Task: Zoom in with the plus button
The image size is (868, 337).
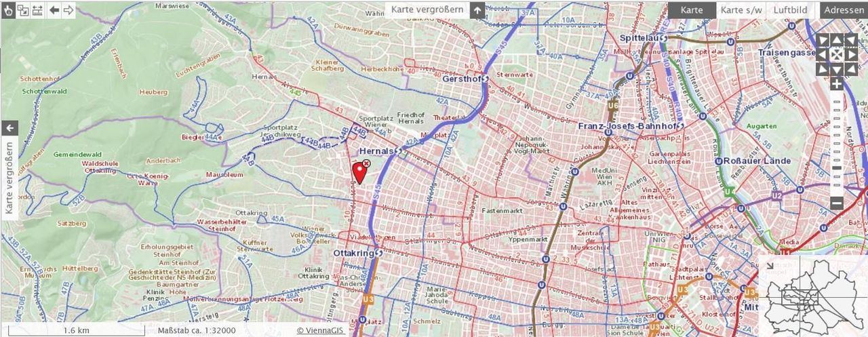Action: pyautogui.click(x=836, y=84)
